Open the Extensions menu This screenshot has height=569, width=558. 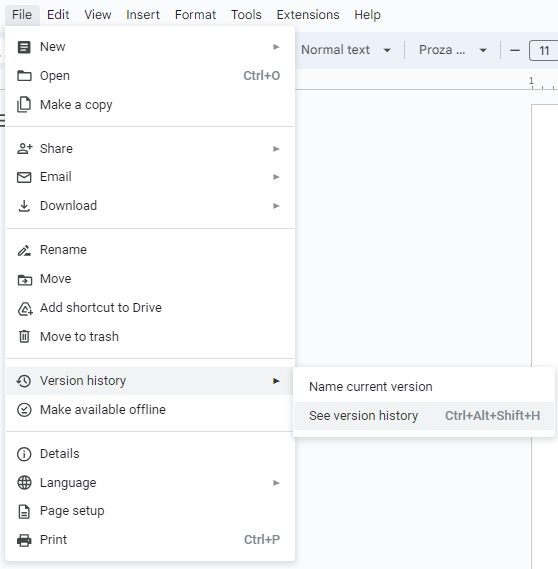pyautogui.click(x=308, y=15)
